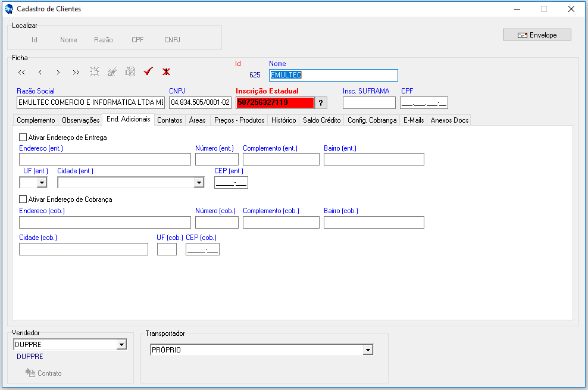Screen dimensions: 588x390
Task: Open the Preços - Produtos tab
Action: [238, 120]
